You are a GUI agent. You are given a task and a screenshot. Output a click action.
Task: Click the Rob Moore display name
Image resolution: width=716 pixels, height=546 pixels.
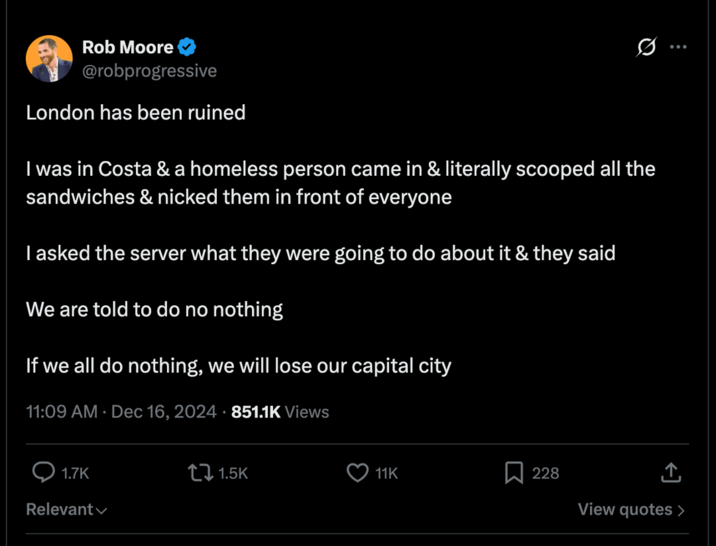point(127,47)
